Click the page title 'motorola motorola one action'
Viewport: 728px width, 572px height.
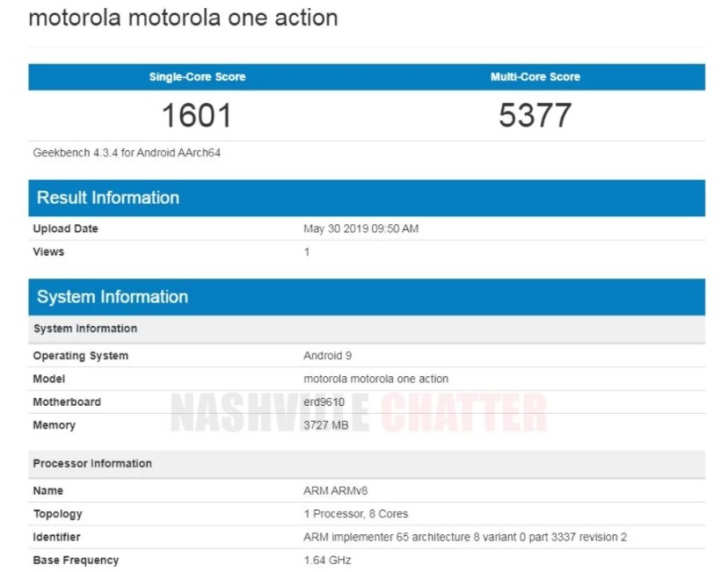pos(183,18)
